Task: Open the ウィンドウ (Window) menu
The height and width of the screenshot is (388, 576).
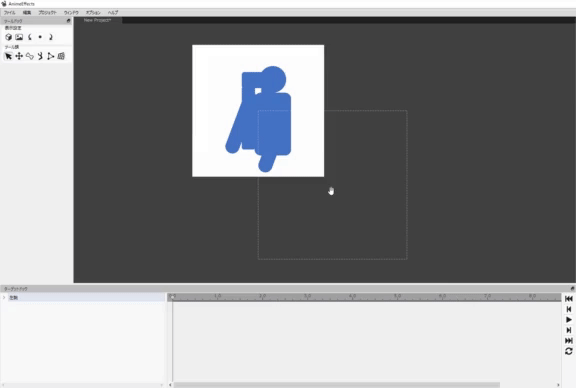Action: coord(71,12)
